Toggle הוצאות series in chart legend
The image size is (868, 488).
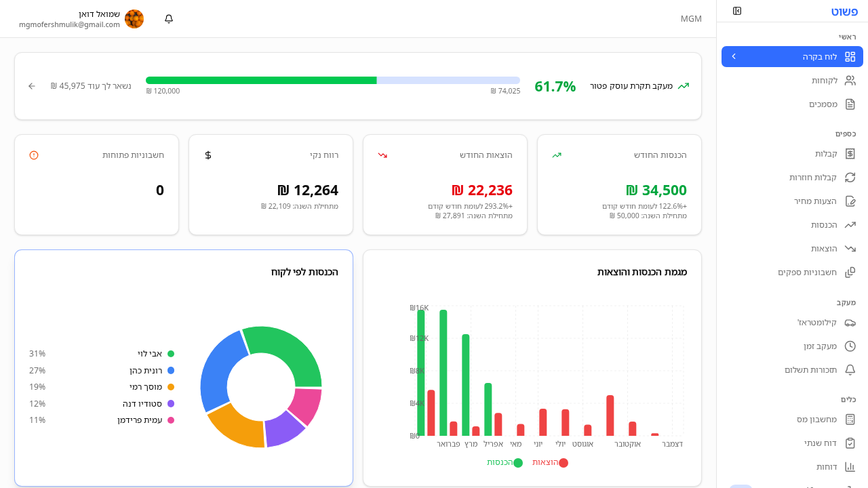click(550, 462)
